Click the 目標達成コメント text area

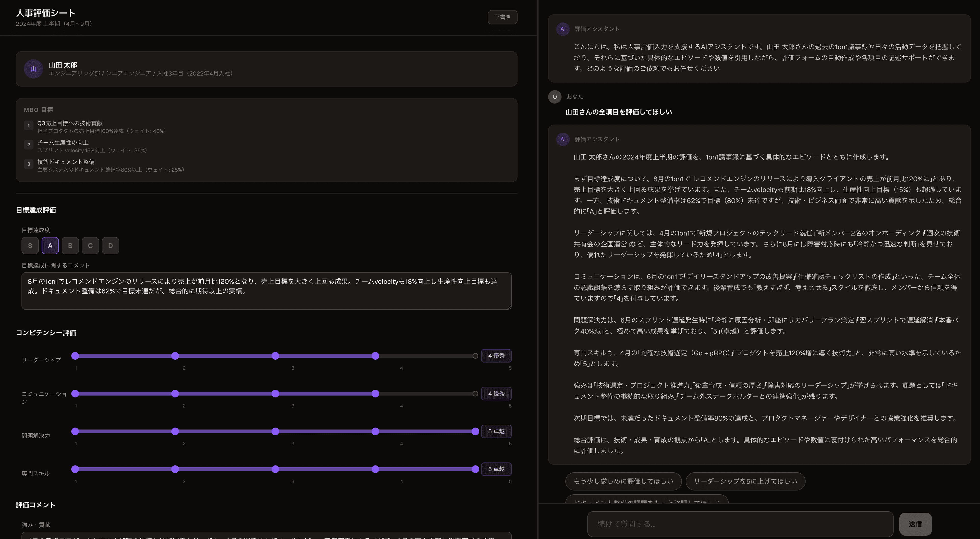266,291
